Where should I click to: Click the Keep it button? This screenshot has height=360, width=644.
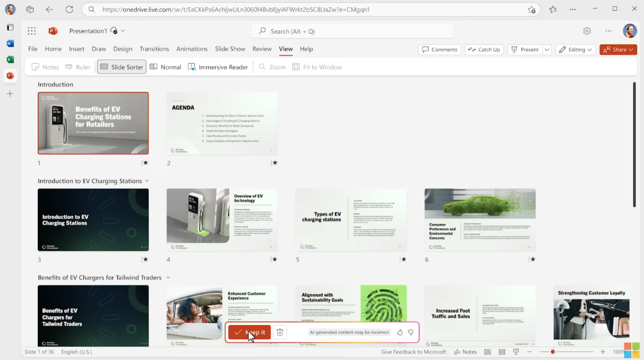(x=250, y=332)
